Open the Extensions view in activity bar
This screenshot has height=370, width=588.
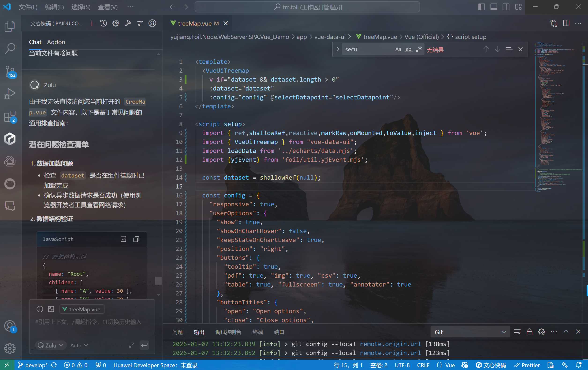(x=10, y=117)
